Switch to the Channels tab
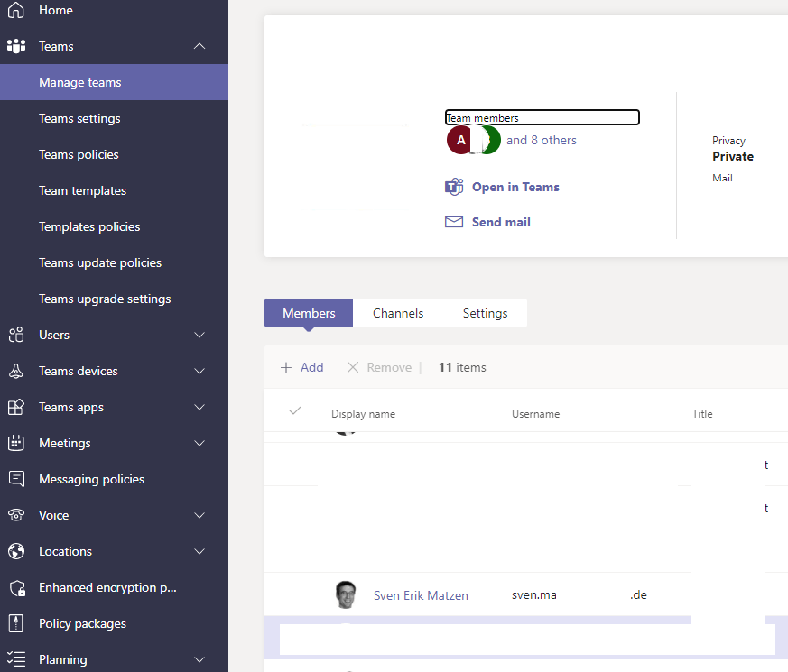The image size is (788, 672). click(398, 313)
